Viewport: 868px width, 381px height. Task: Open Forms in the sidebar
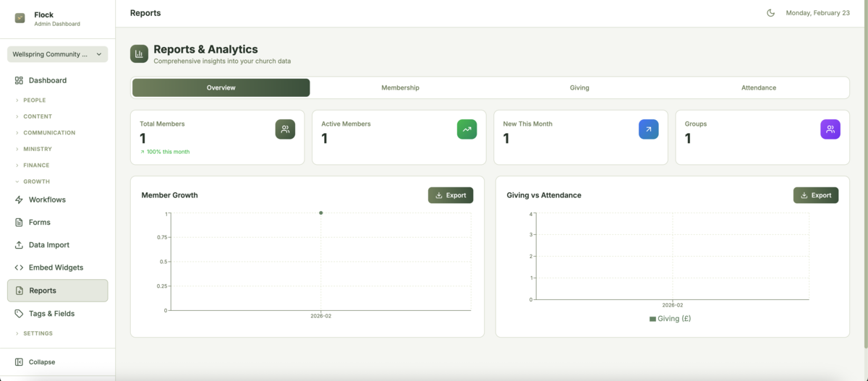coord(58,222)
